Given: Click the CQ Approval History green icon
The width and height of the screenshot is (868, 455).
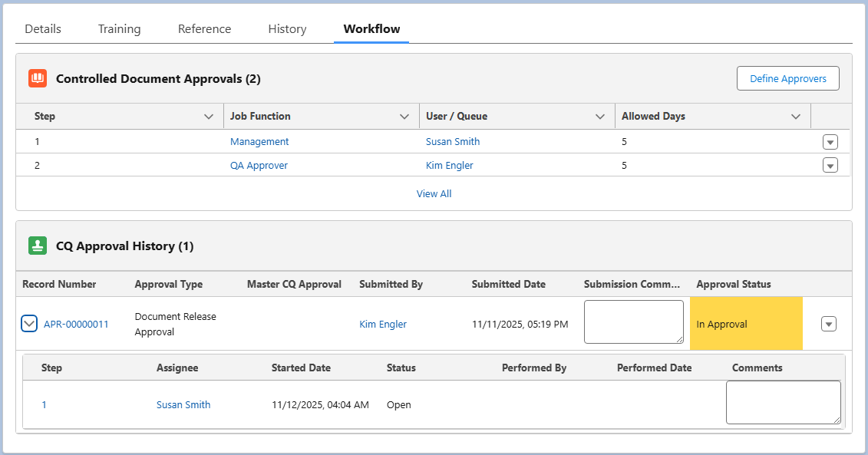Looking at the screenshot, I should tap(38, 246).
